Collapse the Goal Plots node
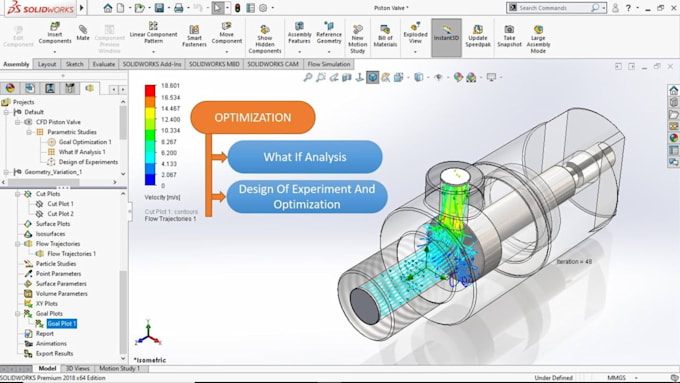Viewport: 680px width, 383px height. pos(18,314)
